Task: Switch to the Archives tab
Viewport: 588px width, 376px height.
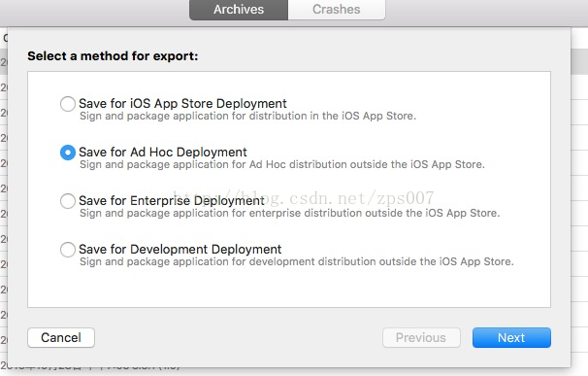Action: click(x=239, y=10)
